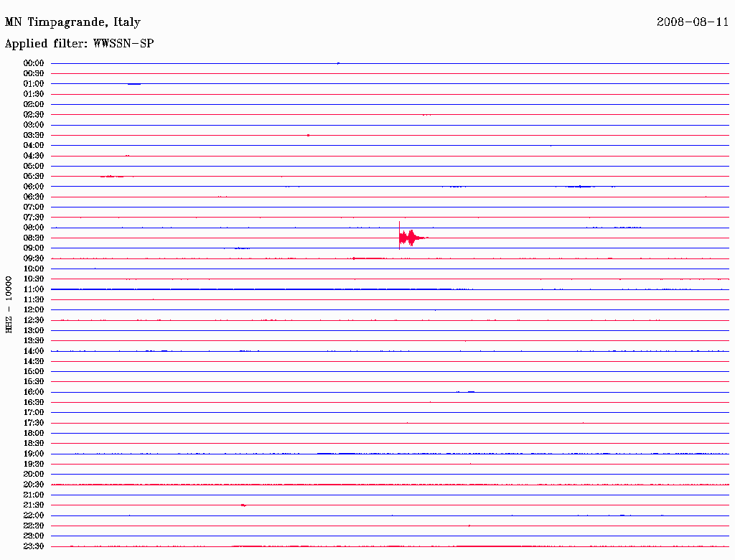
Task: Select the 01:30 time label
Action: click(34, 94)
